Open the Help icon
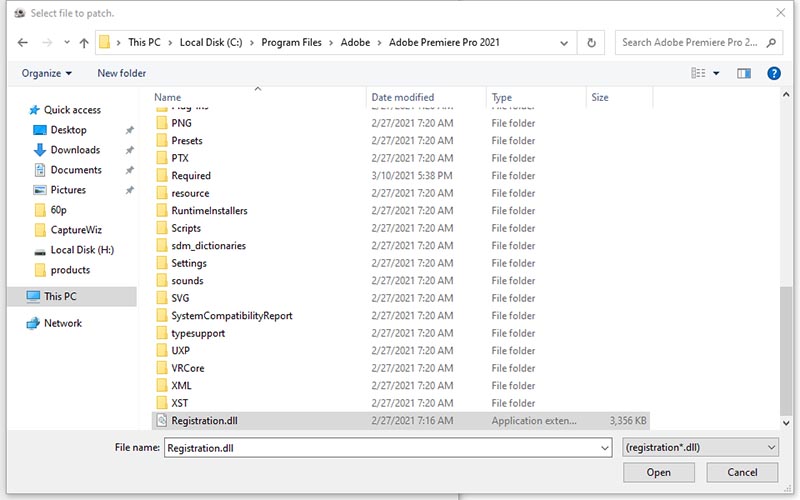Viewport: 800px width, 500px height. [774, 73]
